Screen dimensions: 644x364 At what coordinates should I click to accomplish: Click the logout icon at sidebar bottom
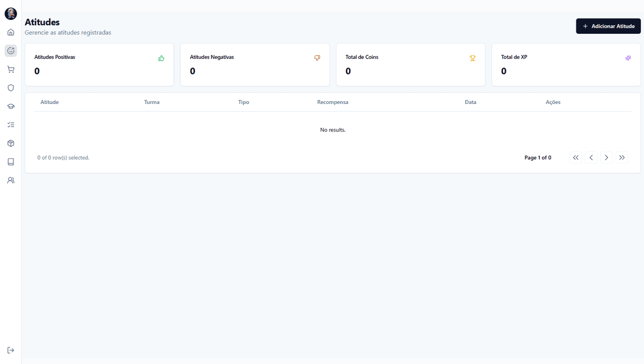11,350
